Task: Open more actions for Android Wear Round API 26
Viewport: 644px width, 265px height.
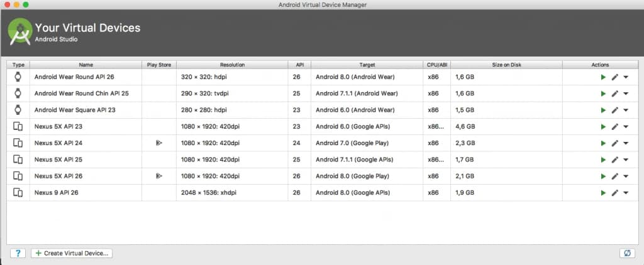Action: [626, 77]
